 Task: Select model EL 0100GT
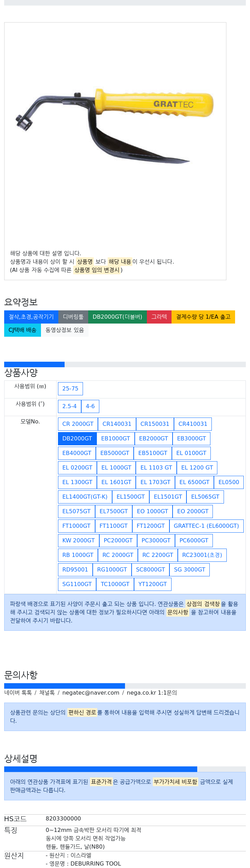191,453
